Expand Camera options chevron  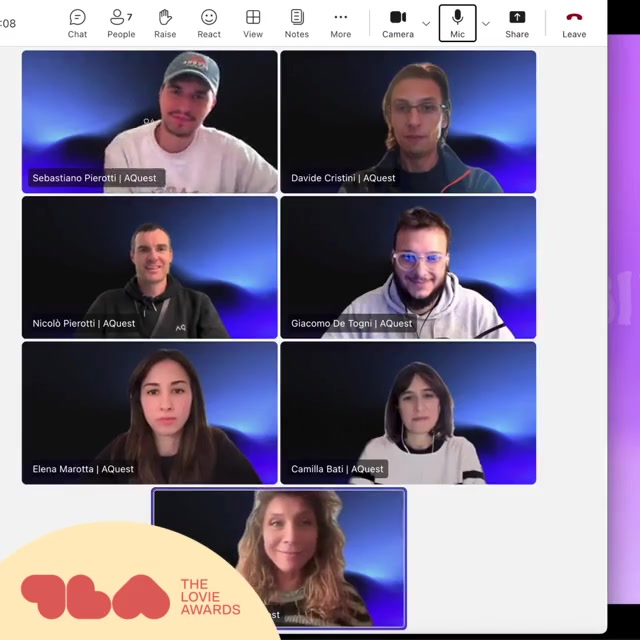point(426,24)
